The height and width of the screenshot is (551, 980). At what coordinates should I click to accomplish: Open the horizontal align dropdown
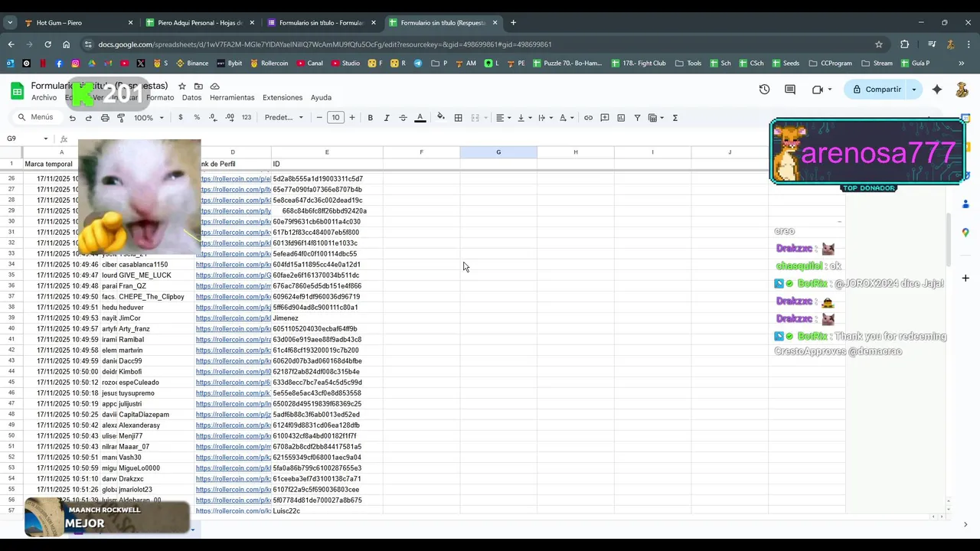coord(503,118)
